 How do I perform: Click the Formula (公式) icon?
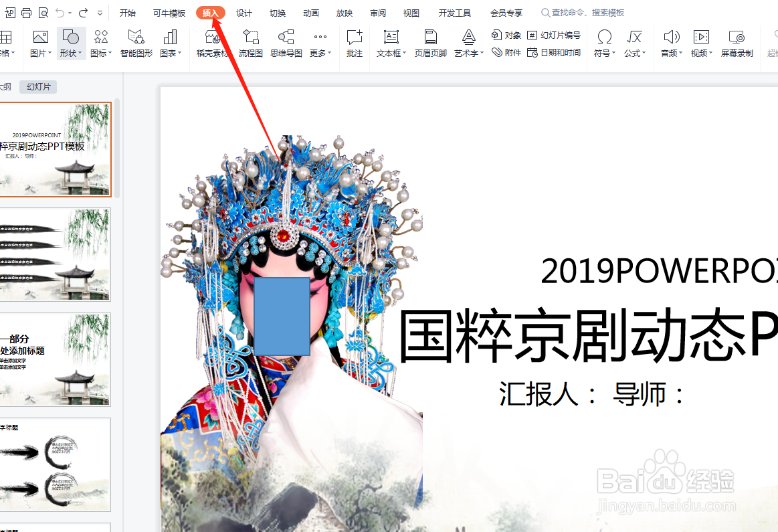pos(634,37)
